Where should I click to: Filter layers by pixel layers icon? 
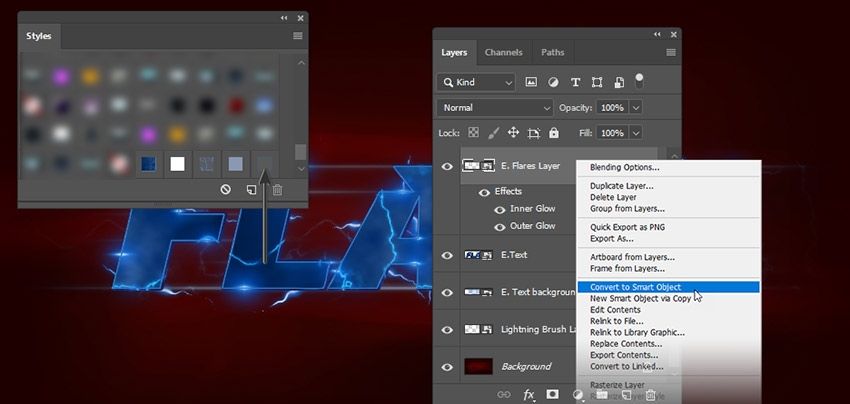coord(531,82)
